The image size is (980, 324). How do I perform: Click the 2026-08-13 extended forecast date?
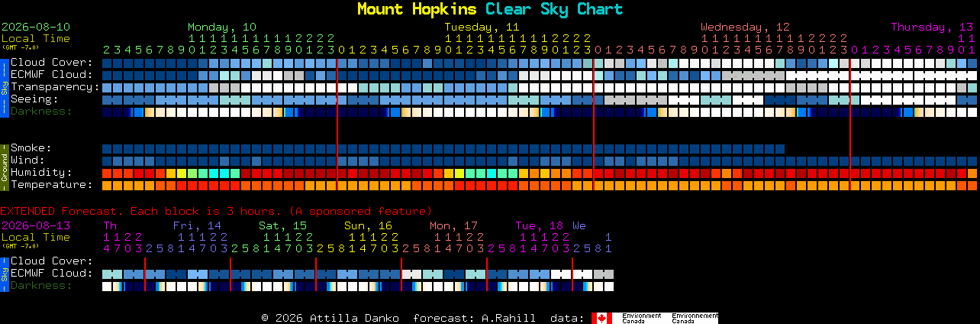(36, 225)
